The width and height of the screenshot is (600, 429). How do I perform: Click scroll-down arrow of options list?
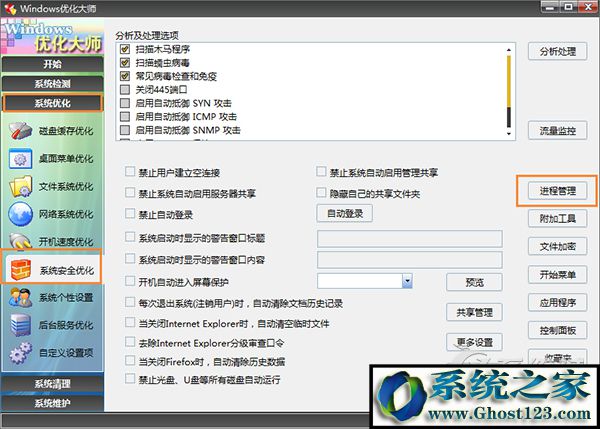[509, 134]
